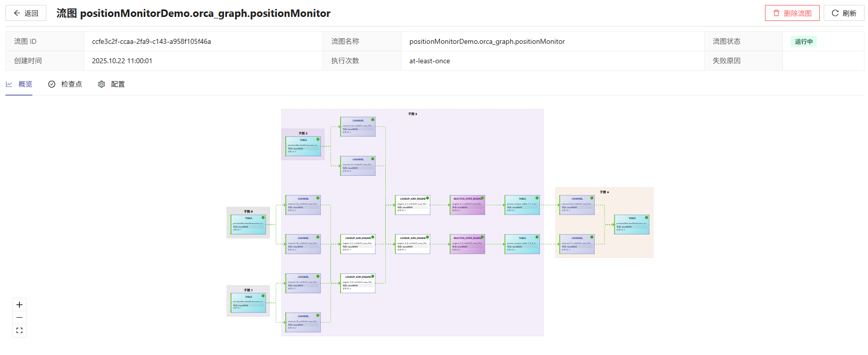Click the gear icon beside 配置

102,84
